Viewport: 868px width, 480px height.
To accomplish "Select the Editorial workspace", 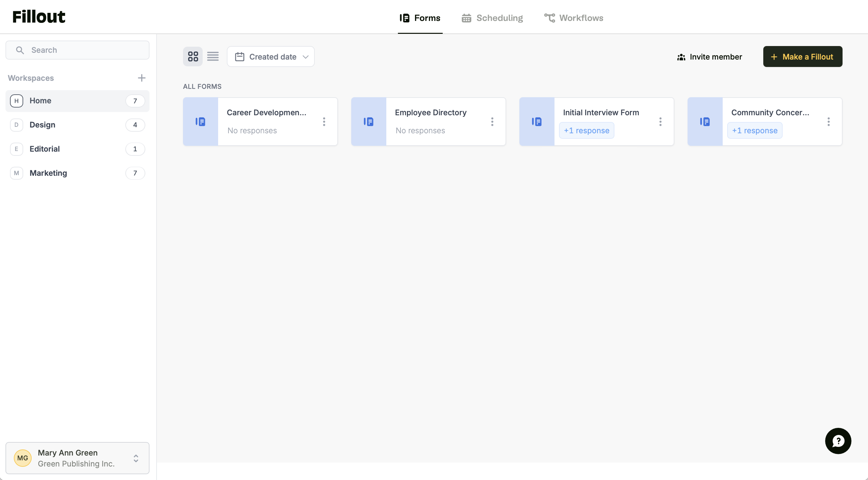I will [78, 149].
